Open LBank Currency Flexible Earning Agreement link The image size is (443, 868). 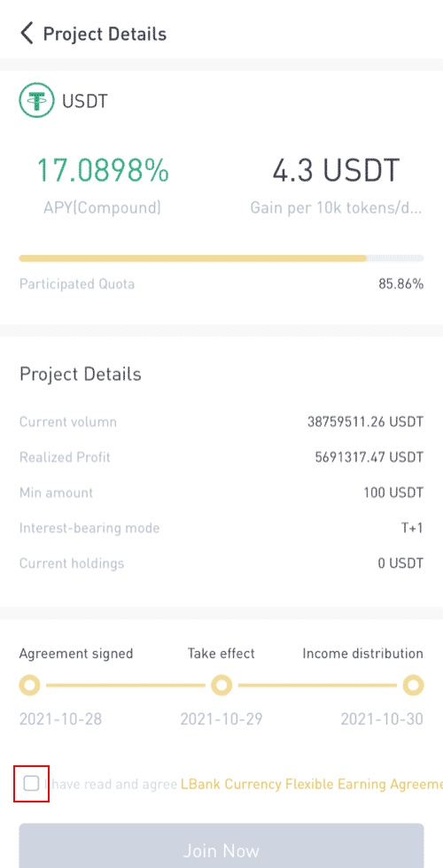(x=312, y=785)
